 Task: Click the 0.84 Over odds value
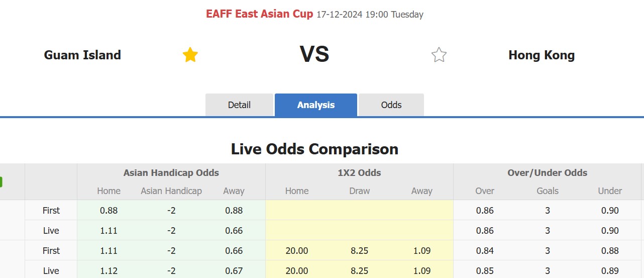(485, 251)
